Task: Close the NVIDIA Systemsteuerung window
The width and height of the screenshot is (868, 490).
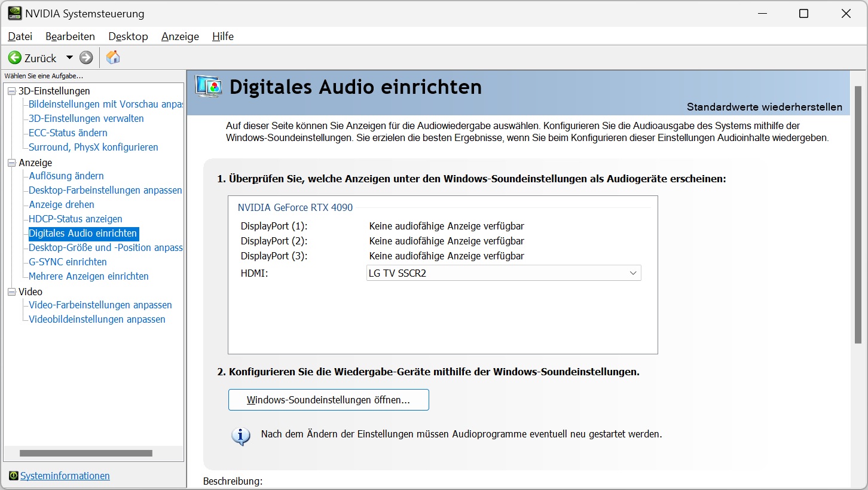Action: pyautogui.click(x=846, y=13)
